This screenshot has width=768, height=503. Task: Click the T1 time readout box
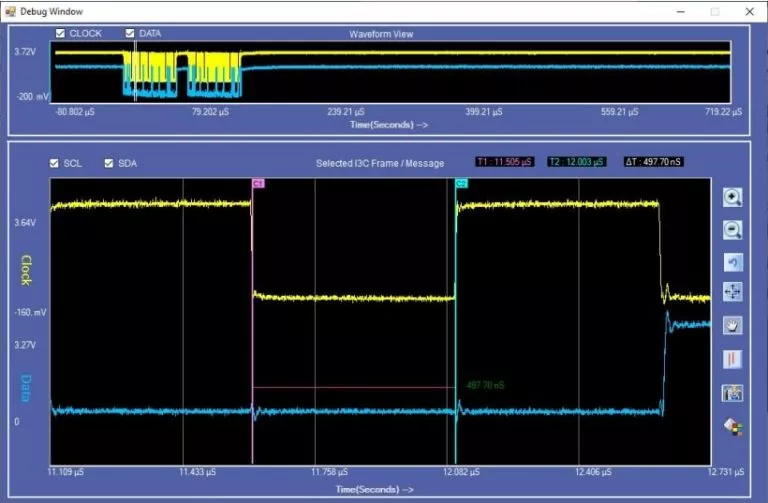point(505,162)
